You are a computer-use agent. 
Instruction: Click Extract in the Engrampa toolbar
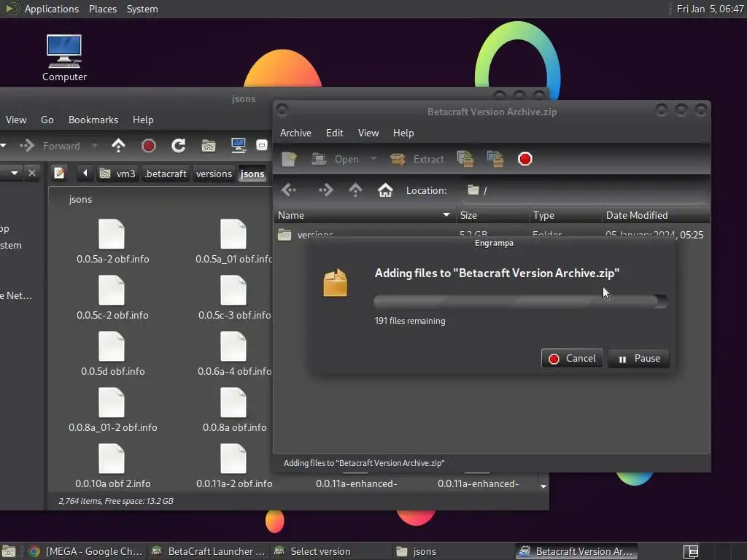pos(417,159)
